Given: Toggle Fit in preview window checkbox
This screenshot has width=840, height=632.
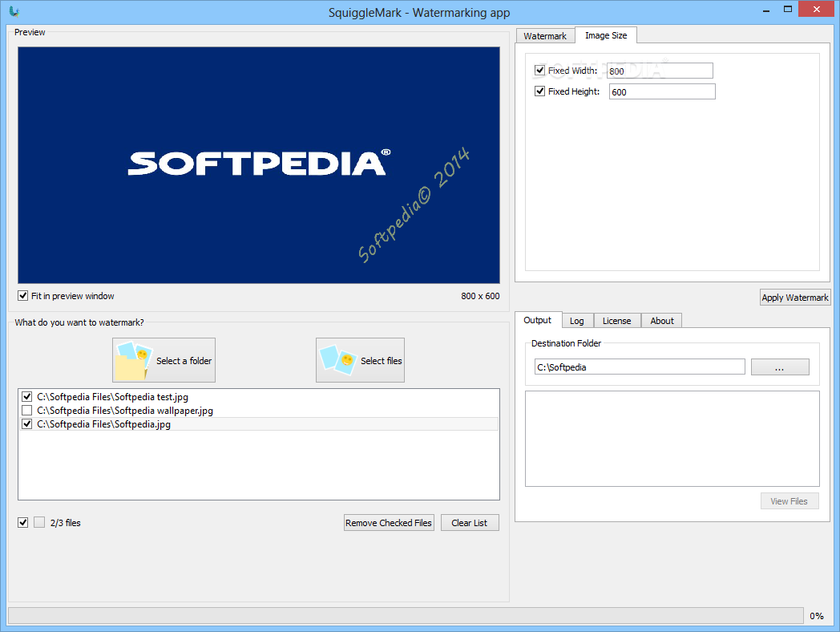Looking at the screenshot, I should 23,296.
